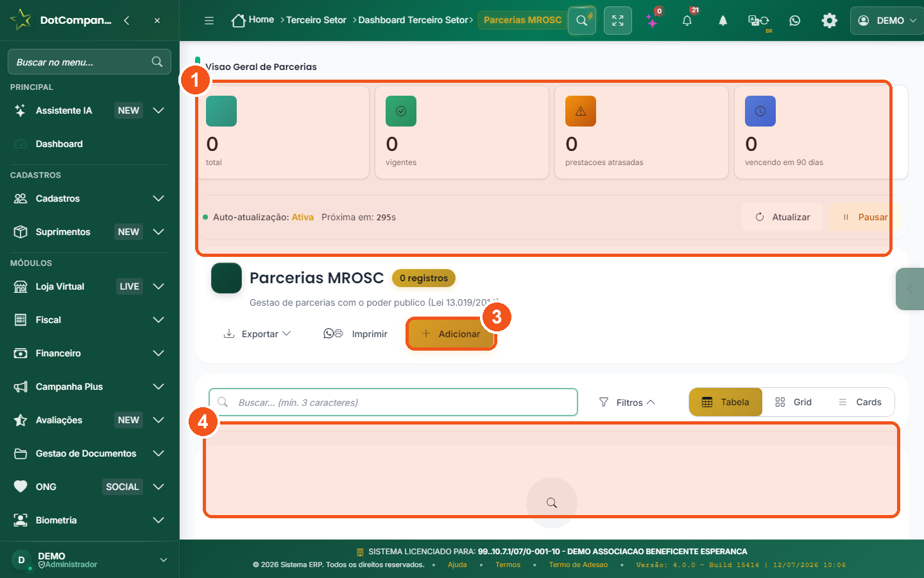Click the Terceiro Setor breadcrumb
This screenshot has width=924, height=578.
[x=316, y=20]
